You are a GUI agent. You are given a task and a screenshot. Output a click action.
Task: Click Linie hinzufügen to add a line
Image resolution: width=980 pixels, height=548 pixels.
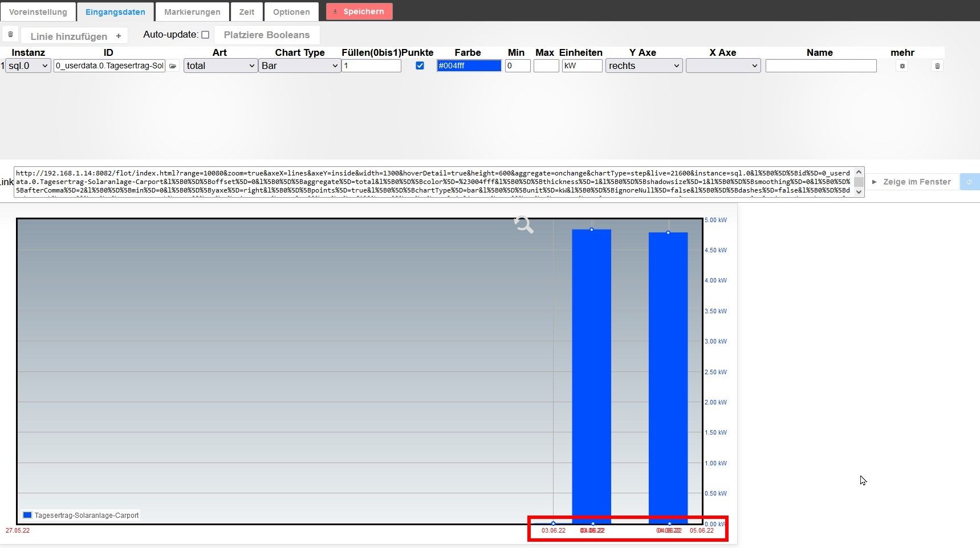click(x=75, y=36)
